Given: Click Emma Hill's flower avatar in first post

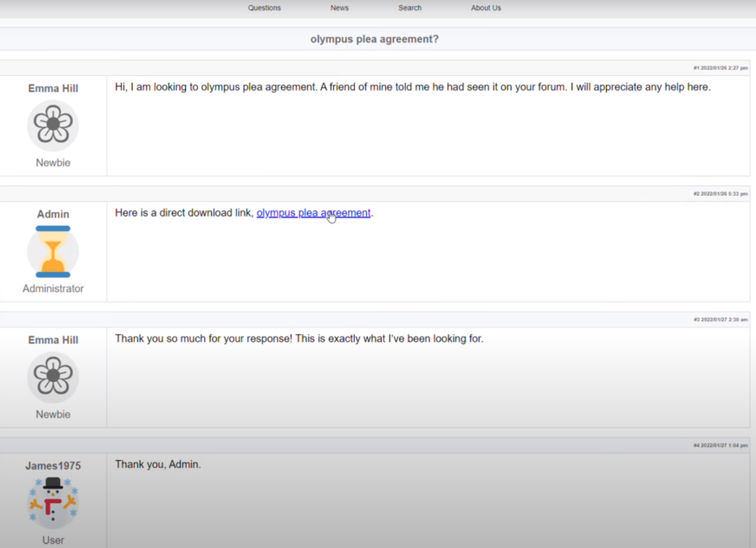Looking at the screenshot, I should (x=53, y=125).
